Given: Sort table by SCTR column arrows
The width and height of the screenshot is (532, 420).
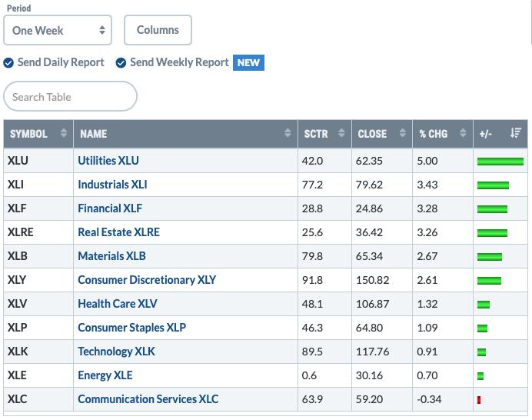Looking at the screenshot, I should [x=341, y=133].
